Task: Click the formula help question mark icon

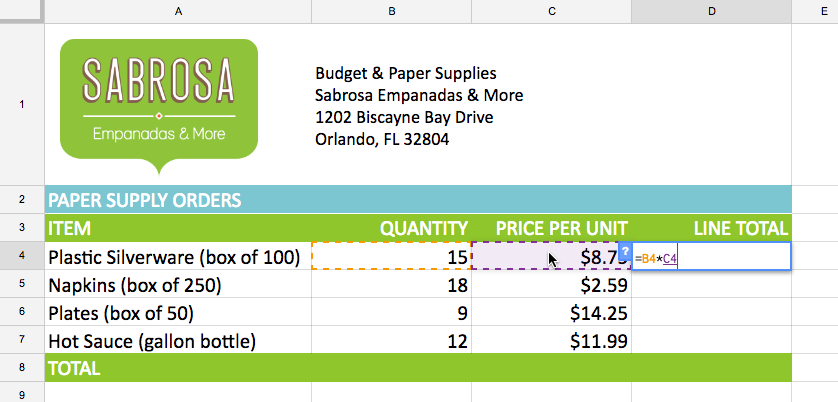Action: tap(625, 251)
